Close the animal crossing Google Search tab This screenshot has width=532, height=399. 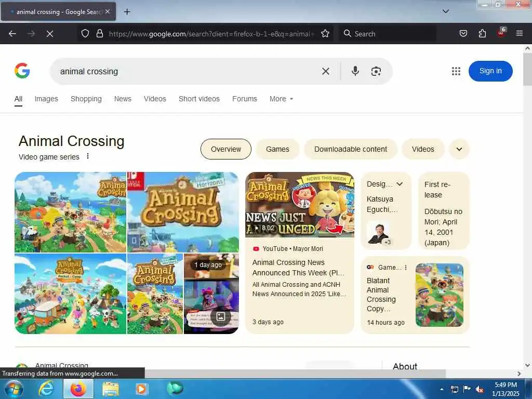[108, 11]
